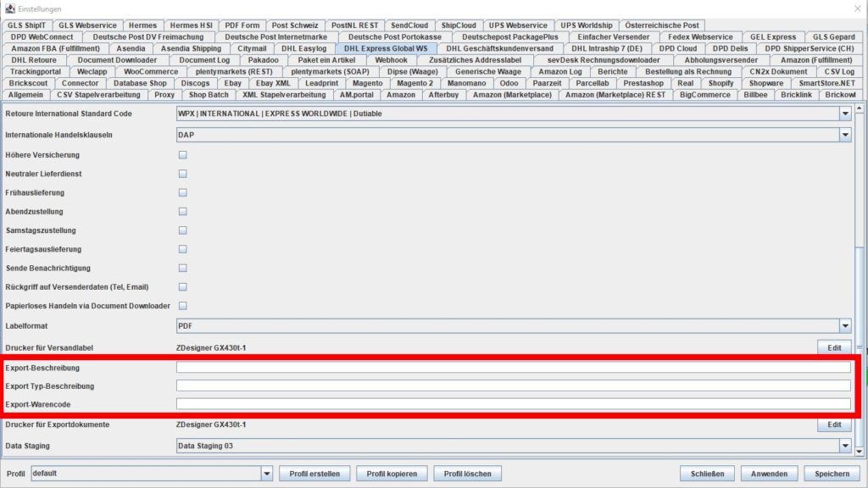Toggle Papierloses Handeln via Document Downloader
The width and height of the screenshot is (868, 488).
183,305
